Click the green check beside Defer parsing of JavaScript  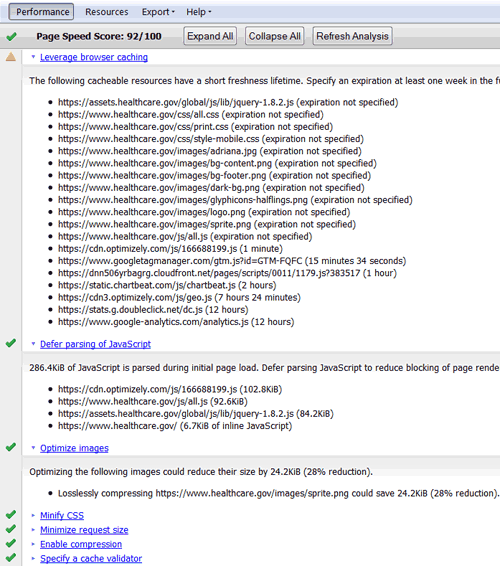click(11, 343)
